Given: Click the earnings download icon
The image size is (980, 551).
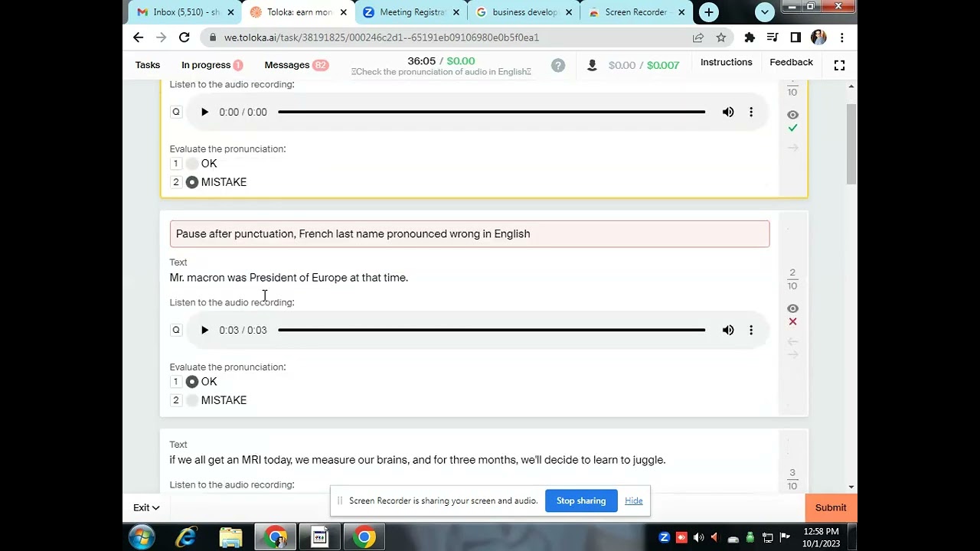Looking at the screenshot, I should (x=592, y=65).
